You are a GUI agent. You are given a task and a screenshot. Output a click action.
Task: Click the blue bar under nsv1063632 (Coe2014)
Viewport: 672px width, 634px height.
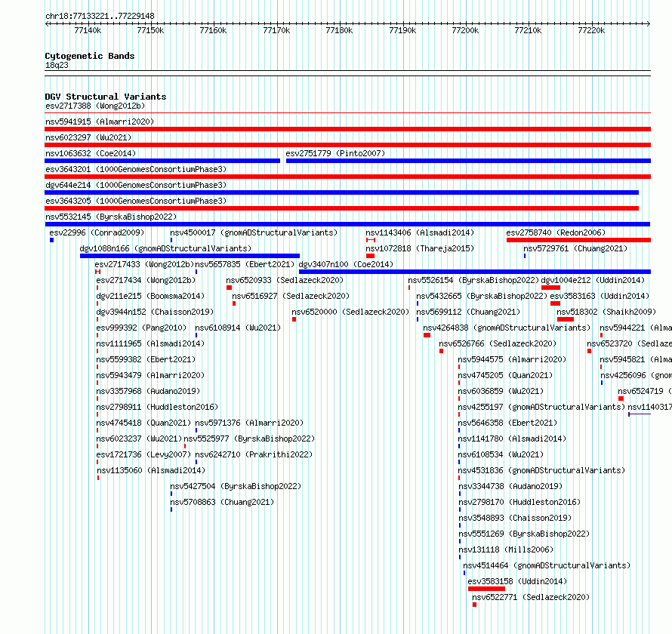[x=162, y=161]
